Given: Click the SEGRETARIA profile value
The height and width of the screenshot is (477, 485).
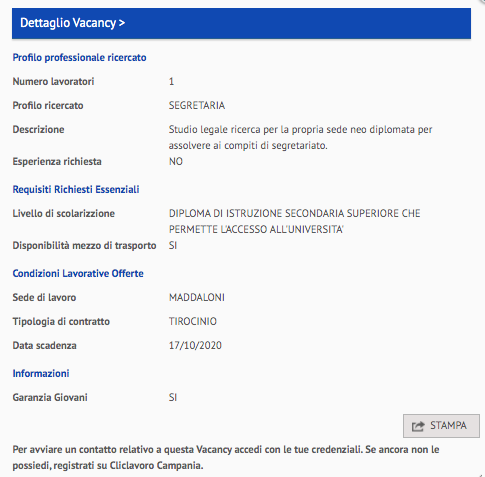Looking at the screenshot, I should (x=197, y=106).
